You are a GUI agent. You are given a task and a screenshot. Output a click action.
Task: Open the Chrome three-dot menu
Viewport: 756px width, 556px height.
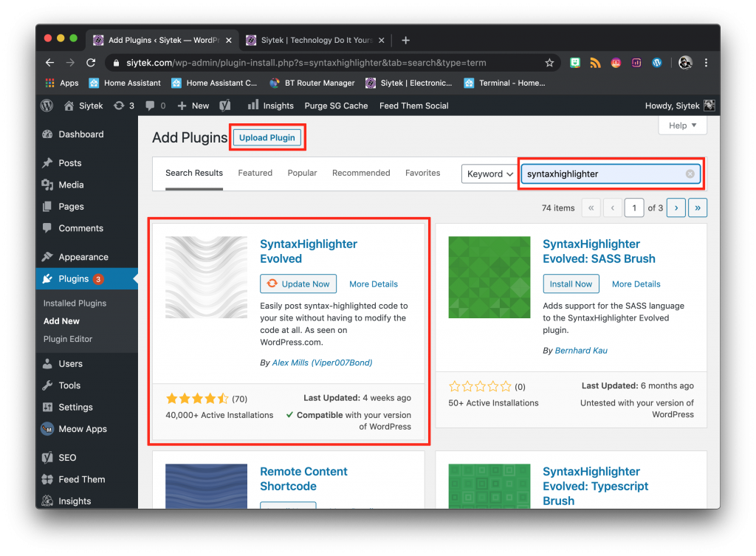(x=706, y=63)
